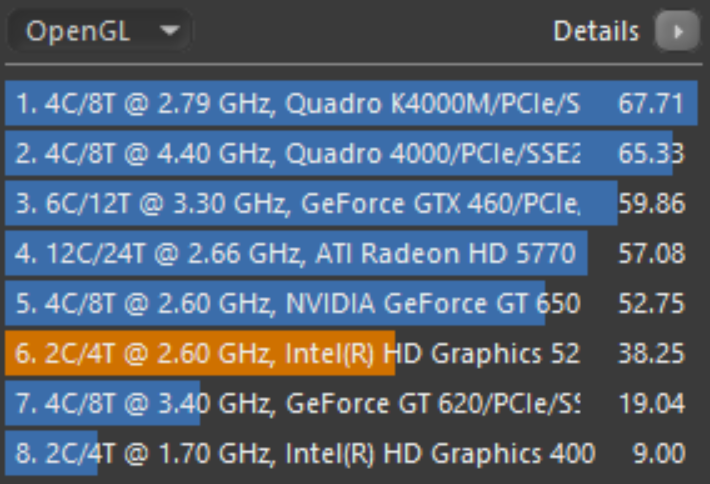
Task: Click the 52.75 score value
Action: point(651,303)
